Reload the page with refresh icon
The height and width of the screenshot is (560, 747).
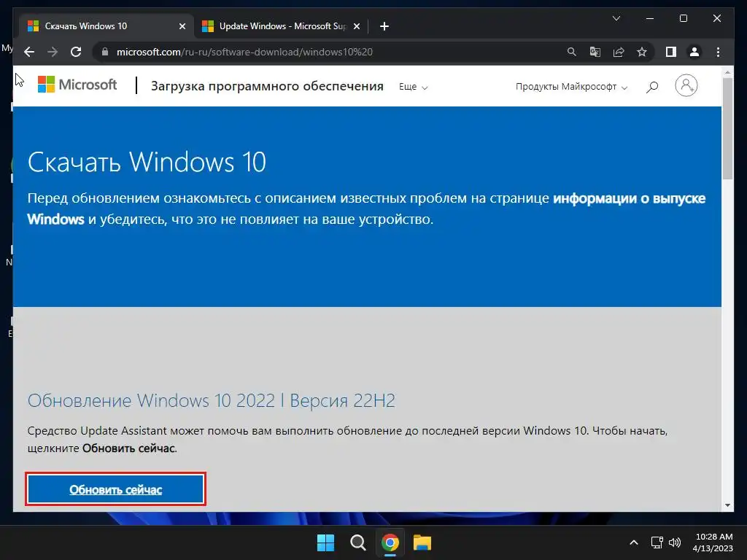pyautogui.click(x=76, y=52)
